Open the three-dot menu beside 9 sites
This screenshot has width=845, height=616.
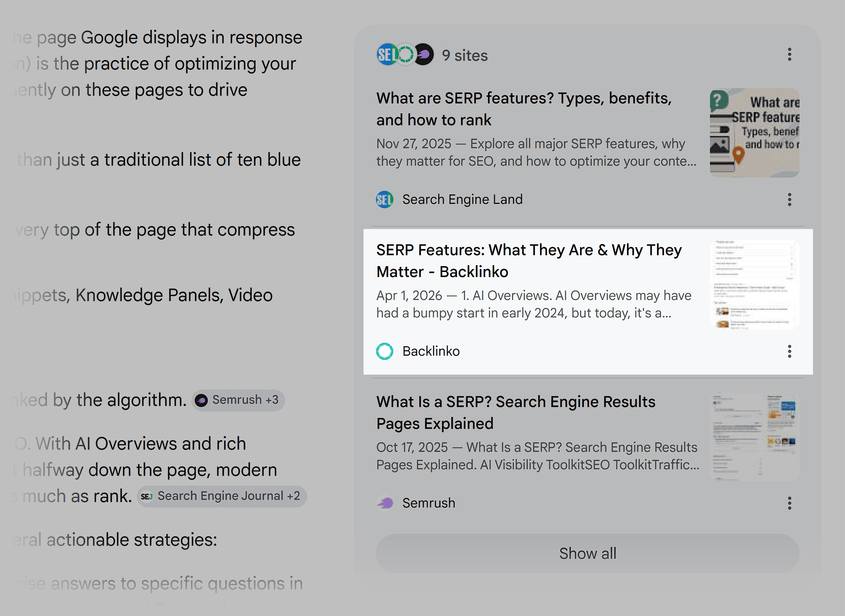pyautogui.click(x=789, y=55)
